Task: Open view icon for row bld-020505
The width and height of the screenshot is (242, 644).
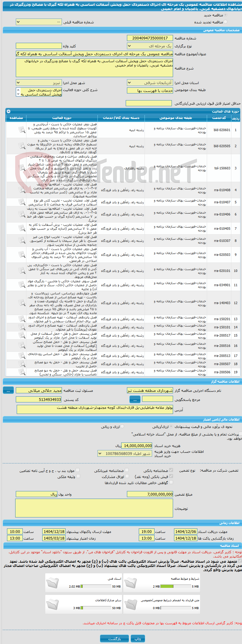Action: pyautogui.click(x=22, y=146)
